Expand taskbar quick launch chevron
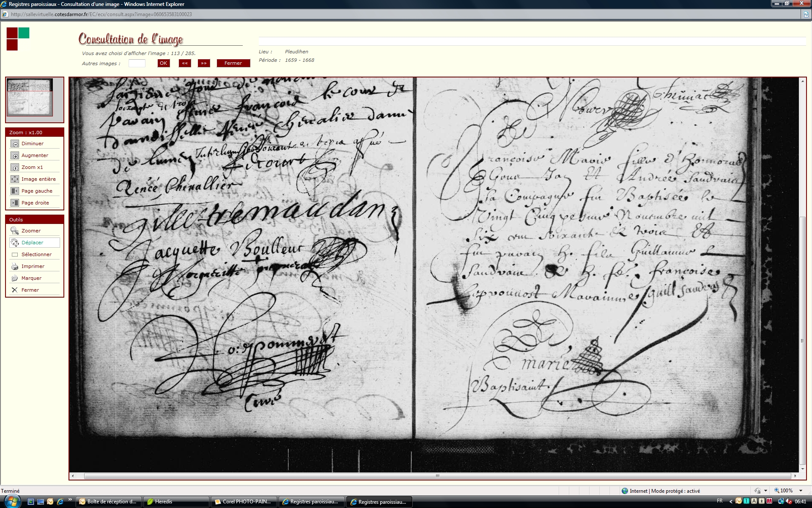 click(x=70, y=500)
